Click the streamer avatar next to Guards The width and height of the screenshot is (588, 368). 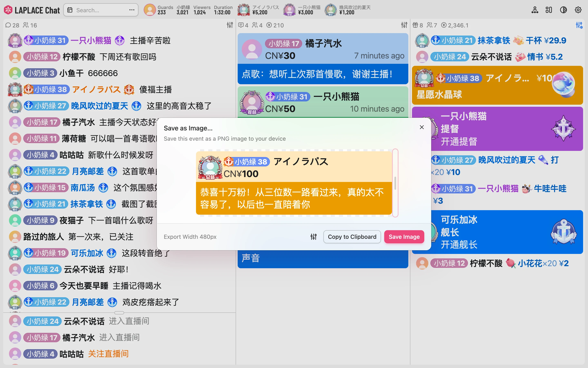pyautogui.click(x=150, y=10)
